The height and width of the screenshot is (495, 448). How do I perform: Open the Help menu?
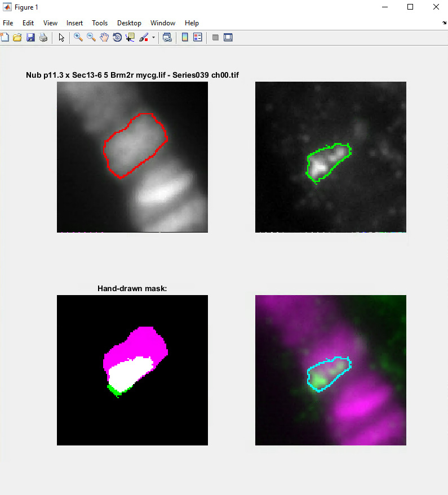coord(192,23)
